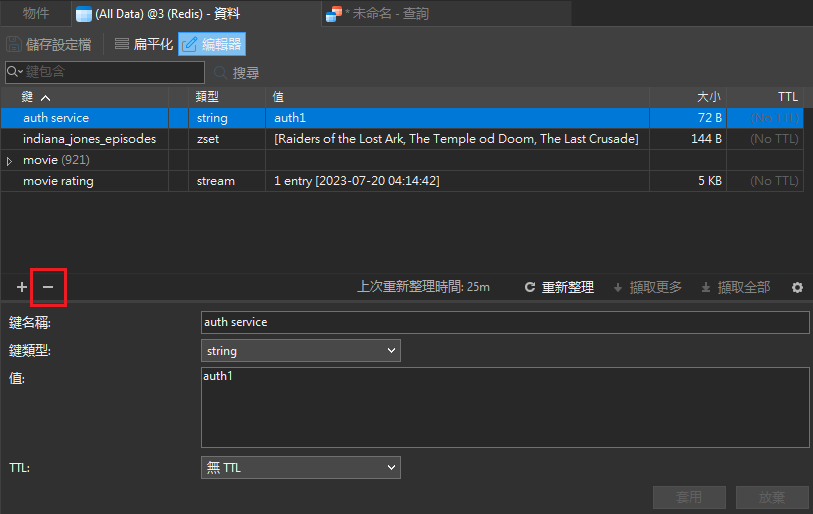The image size is (813, 514).
Task: Click the 搜尋 search button
Action: (236, 72)
